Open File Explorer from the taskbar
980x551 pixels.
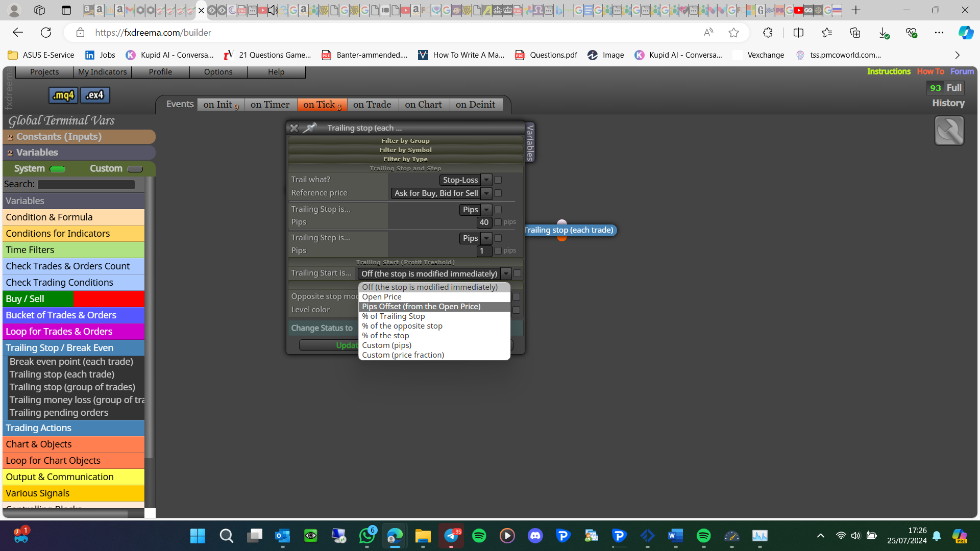tap(423, 536)
